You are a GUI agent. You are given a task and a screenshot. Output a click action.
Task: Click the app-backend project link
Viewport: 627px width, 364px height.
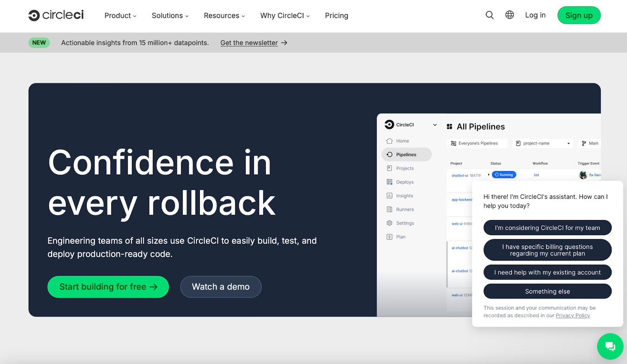click(462, 200)
